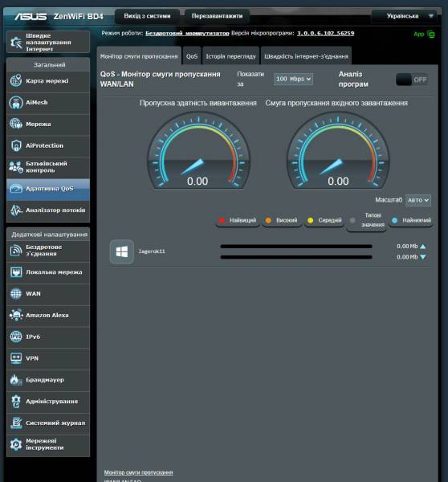Click the green App QR icon
This screenshot has width=448, height=482.
pyautogui.click(x=431, y=34)
